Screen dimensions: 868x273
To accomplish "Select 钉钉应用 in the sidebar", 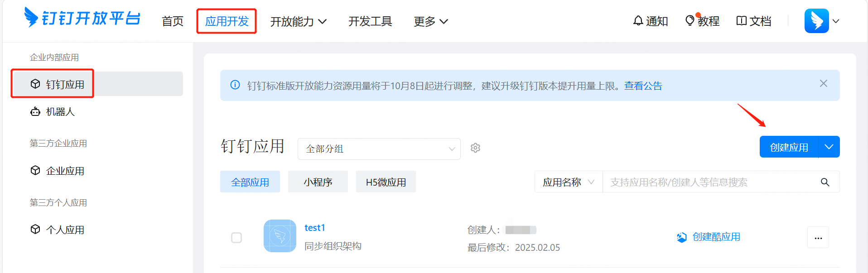I will coord(98,84).
